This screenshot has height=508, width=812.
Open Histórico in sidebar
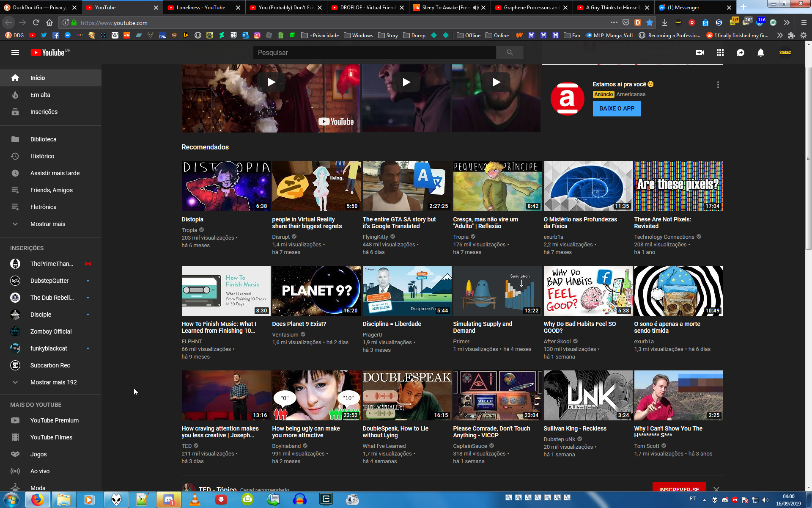(51, 156)
